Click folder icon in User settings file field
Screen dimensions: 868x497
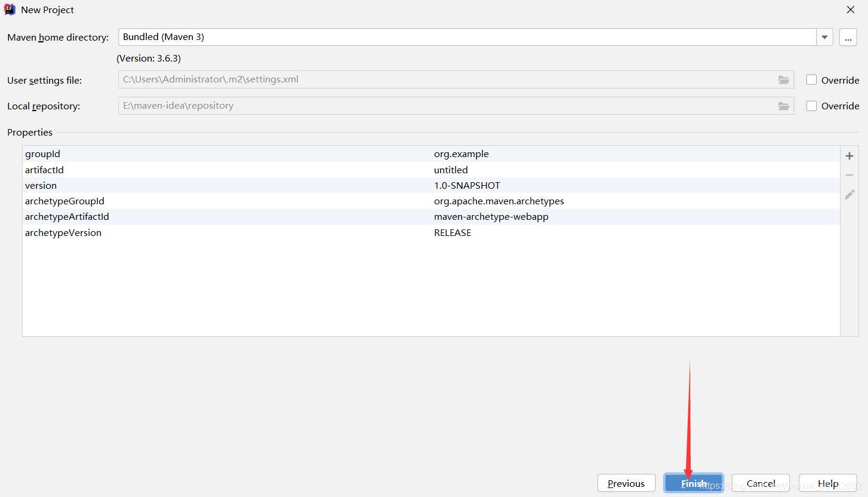pyautogui.click(x=783, y=79)
